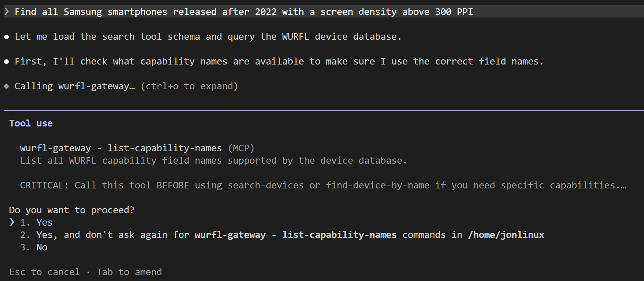Click the bullet before 'Let me load'
The width and height of the screenshot is (644, 281).
click(7, 37)
